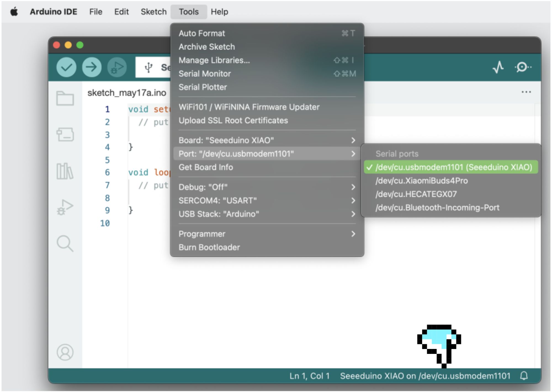552x392 pixels.
Task: Open the Sketch menu
Action: [x=153, y=12]
